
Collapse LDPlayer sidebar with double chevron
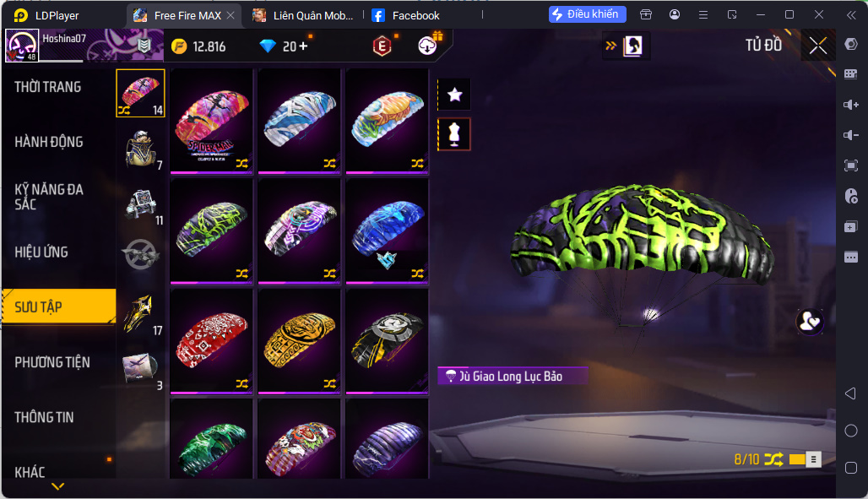[x=851, y=15]
